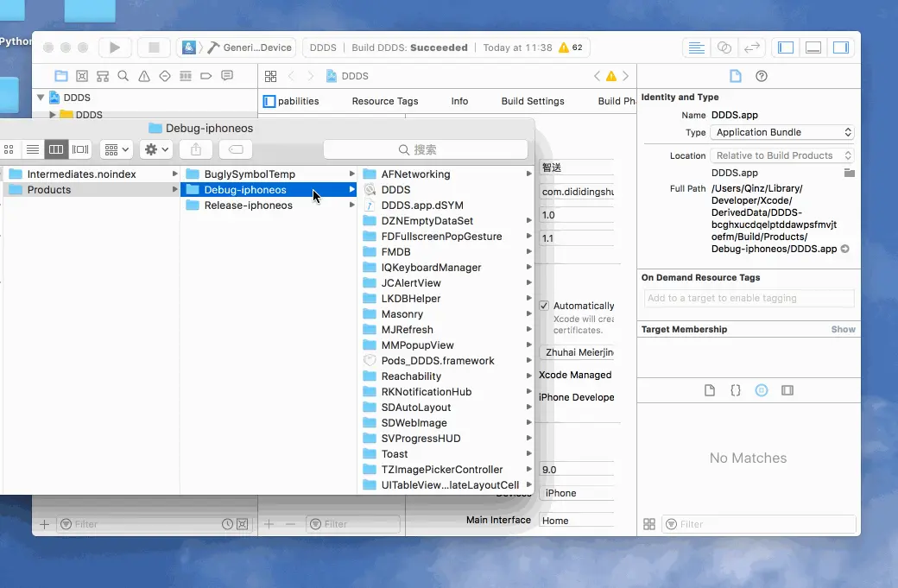This screenshot has width=898, height=588.
Task: Select Release-iphoneos folder in Finder
Action: pyautogui.click(x=269, y=205)
